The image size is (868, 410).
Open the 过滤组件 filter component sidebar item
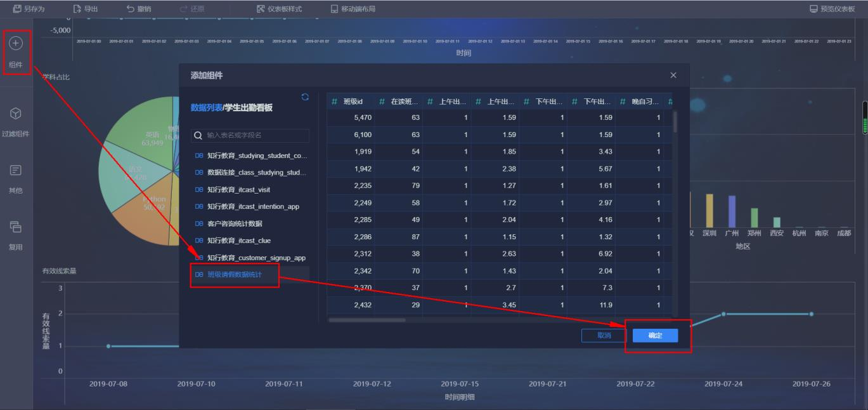pyautogui.click(x=16, y=122)
